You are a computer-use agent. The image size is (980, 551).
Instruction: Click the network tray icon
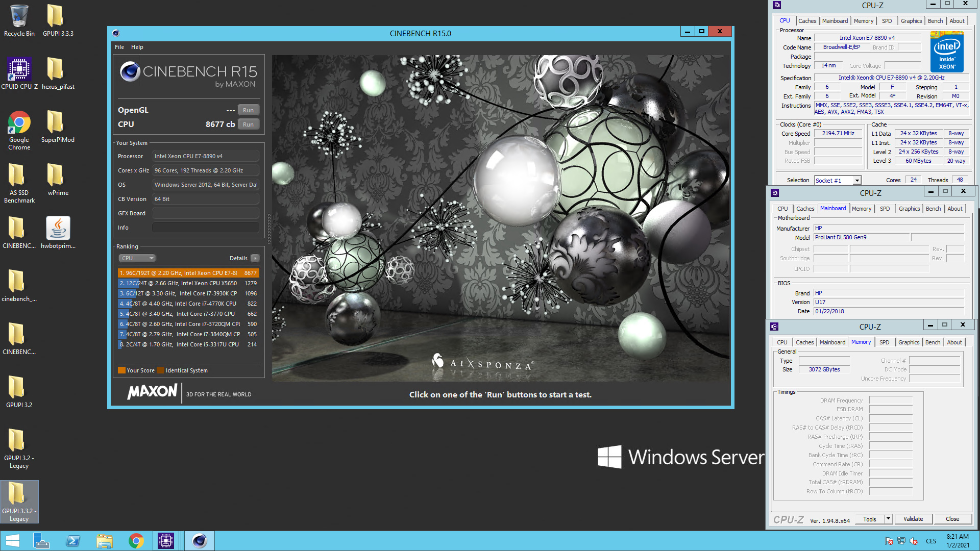pyautogui.click(x=901, y=541)
